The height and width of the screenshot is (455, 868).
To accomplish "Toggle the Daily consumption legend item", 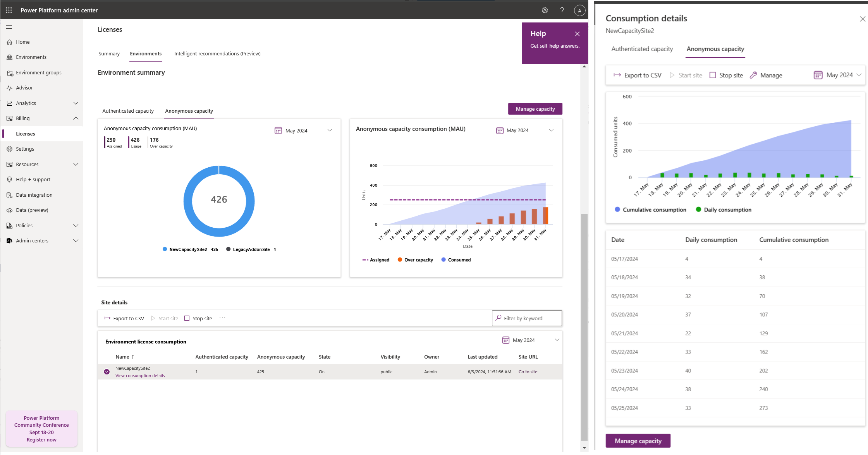I will [x=699, y=209].
